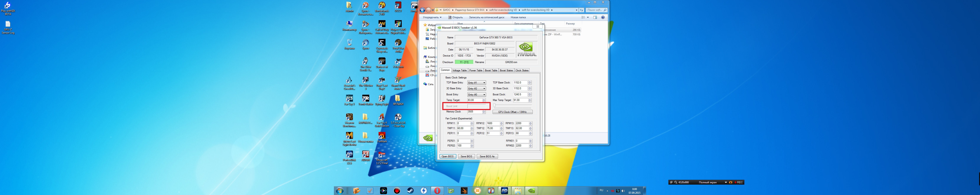The image size is (980, 195).
Task: Open the Boost Entry dropdown
Action: click(476, 95)
